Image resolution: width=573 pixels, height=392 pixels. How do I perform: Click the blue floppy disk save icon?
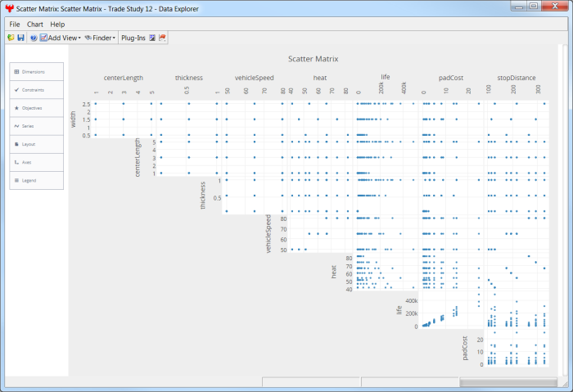pos(20,38)
